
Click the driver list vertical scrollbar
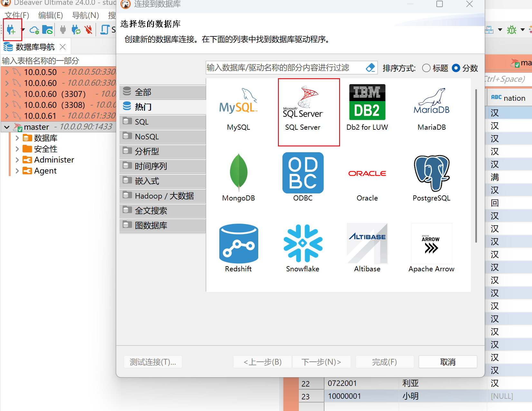tap(476, 166)
